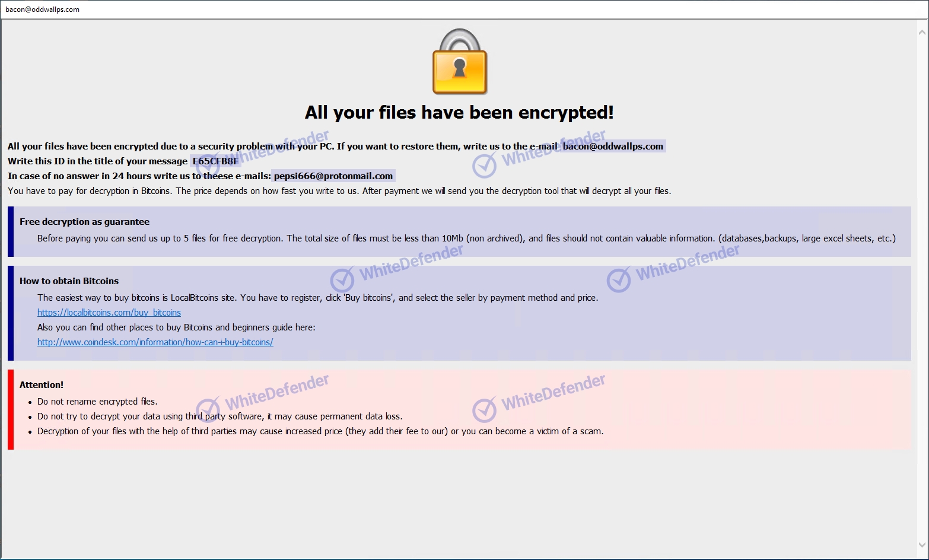The width and height of the screenshot is (929, 560).
Task: Click the pepsi666@protonmail.com e-mail address
Action: click(x=333, y=176)
